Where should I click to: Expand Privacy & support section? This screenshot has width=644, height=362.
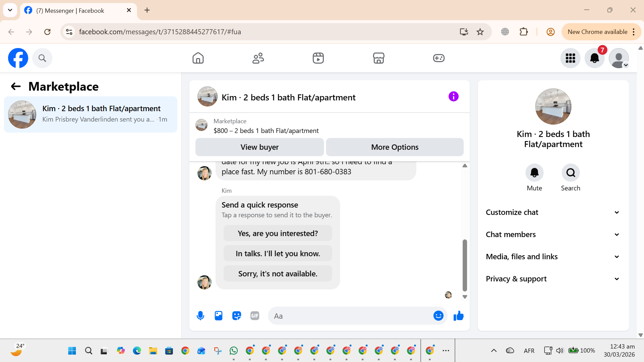pyautogui.click(x=553, y=279)
